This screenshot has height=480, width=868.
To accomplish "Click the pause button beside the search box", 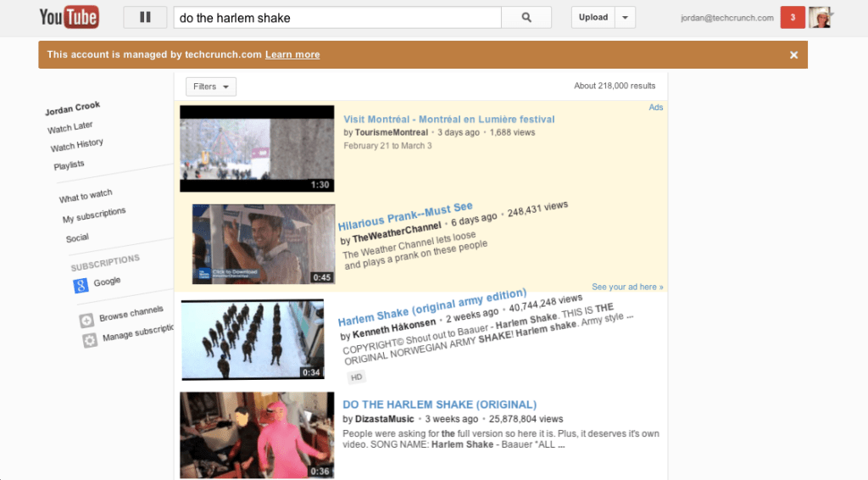I will tap(145, 17).
